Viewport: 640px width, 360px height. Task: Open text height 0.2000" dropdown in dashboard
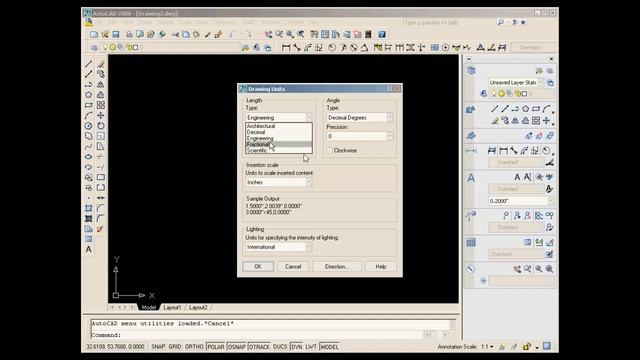pyautogui.click(x=551, y=201)
